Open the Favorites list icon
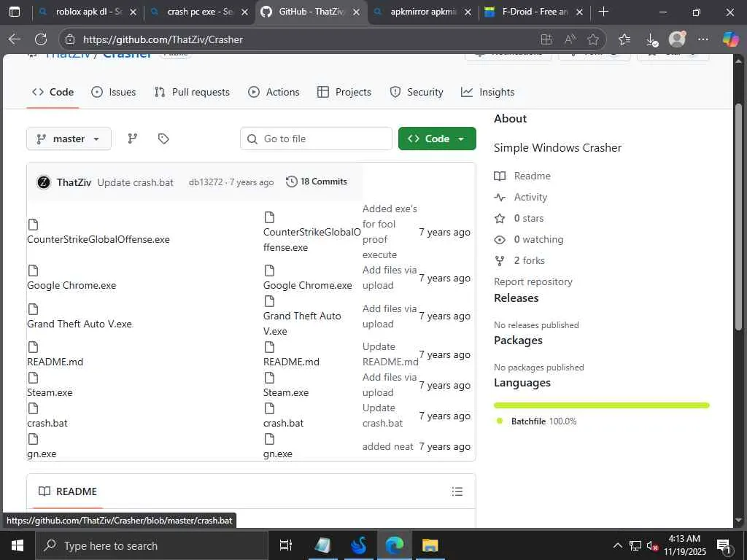Screen dimensions: 747x560 (x=624, y=39)
